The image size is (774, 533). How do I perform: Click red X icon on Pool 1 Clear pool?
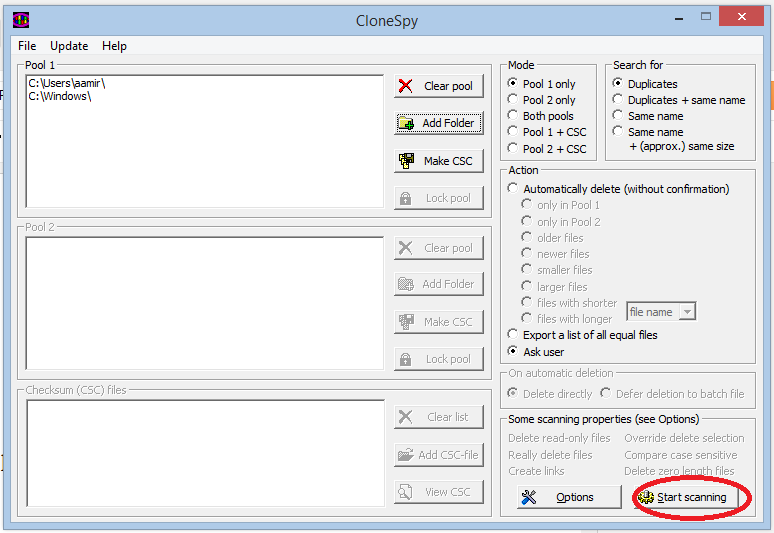coord(406,86)
